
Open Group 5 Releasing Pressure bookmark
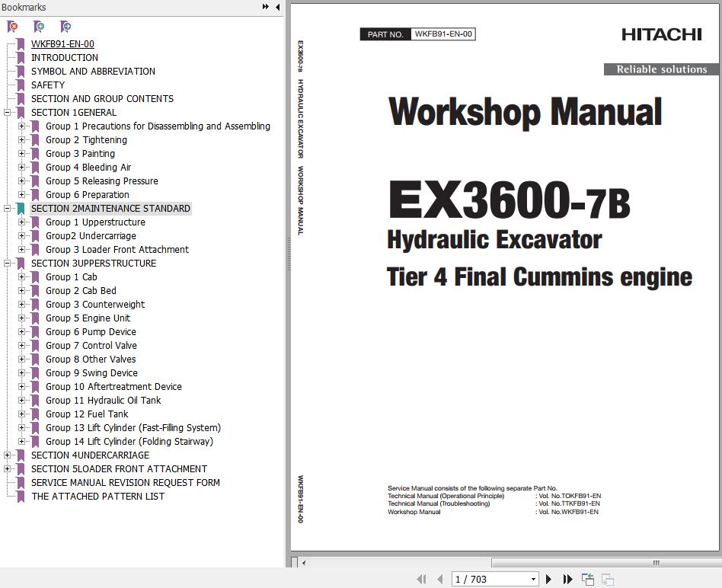[102, 181]
